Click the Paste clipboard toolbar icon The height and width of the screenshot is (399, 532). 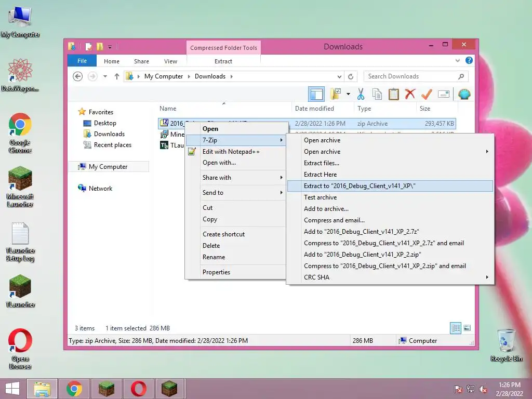[394, 94]
